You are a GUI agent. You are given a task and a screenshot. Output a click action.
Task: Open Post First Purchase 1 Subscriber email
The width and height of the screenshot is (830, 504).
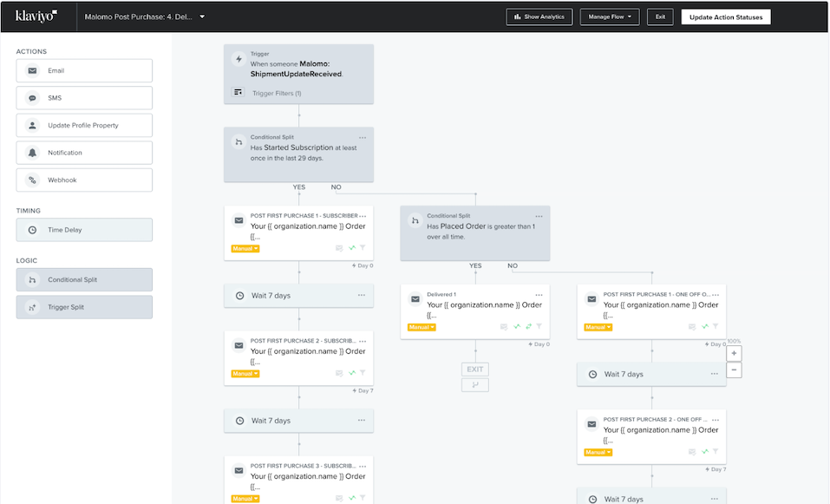pyautogui.click(x=298, y=233)
